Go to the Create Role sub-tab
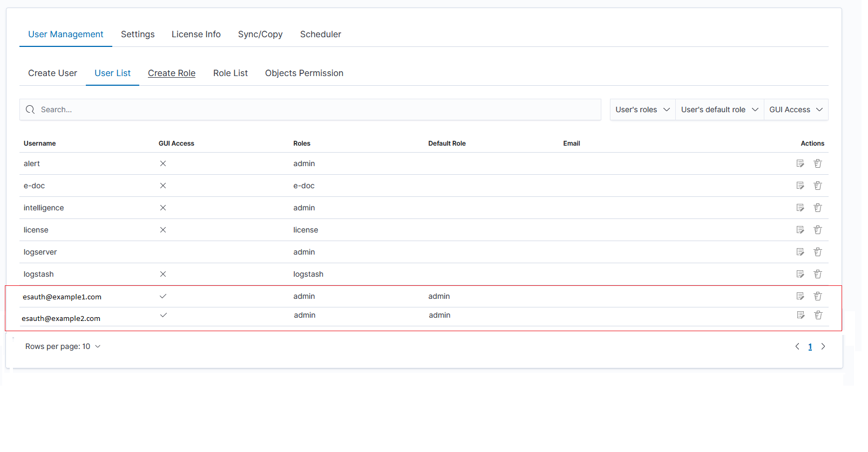The image size is (868, 452). click(x=172, y=73)
